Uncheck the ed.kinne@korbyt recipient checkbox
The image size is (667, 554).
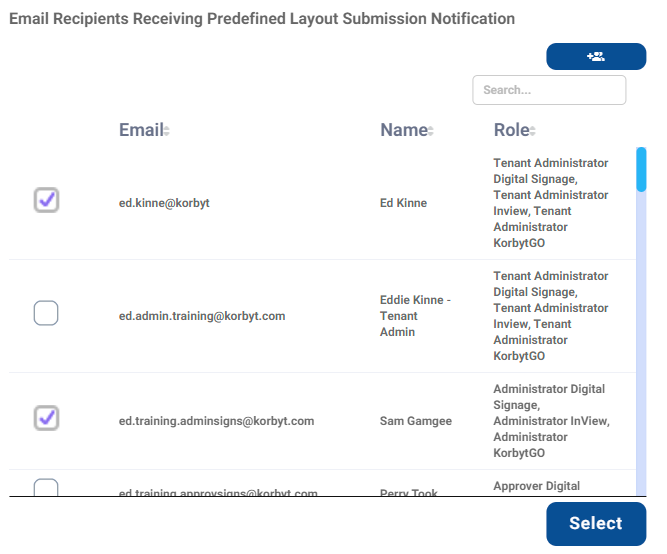click(46, 200)
